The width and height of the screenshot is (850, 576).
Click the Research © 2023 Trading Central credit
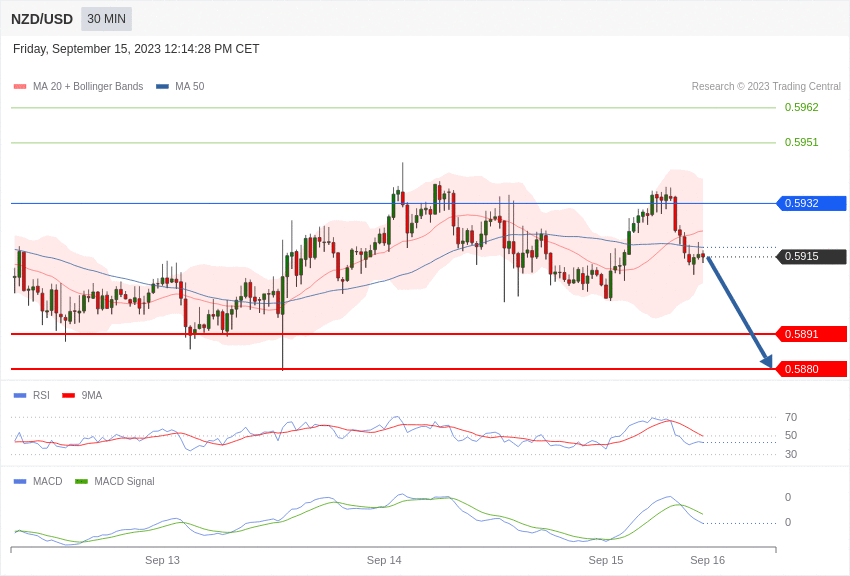[x=766, y=86]
